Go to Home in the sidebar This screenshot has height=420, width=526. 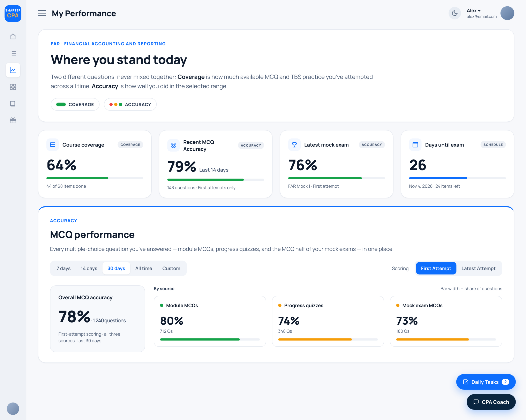coord(13,36)
